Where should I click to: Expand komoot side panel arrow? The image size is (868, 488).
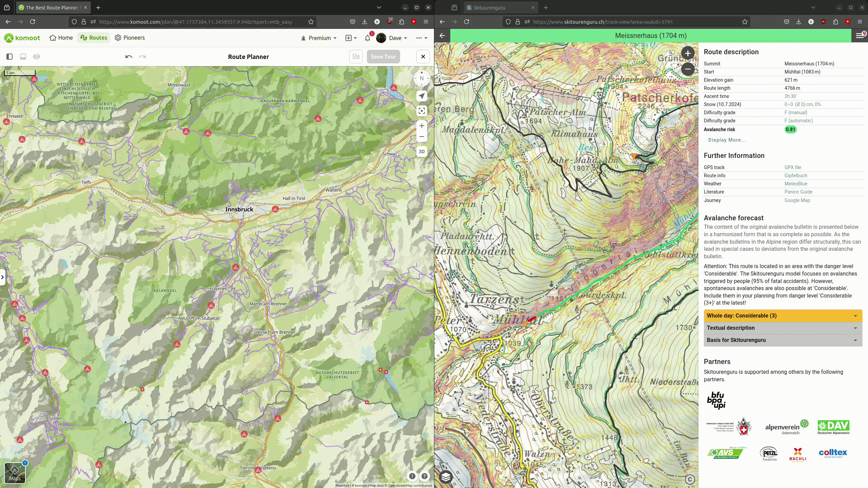tap(2, 277)
